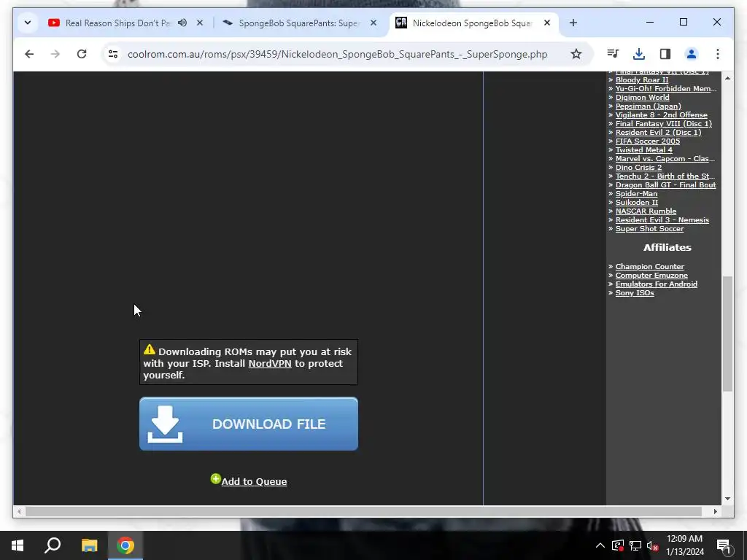
Task: Click the horizontal scrollbar thumb
Action: (x=363, y=511)
